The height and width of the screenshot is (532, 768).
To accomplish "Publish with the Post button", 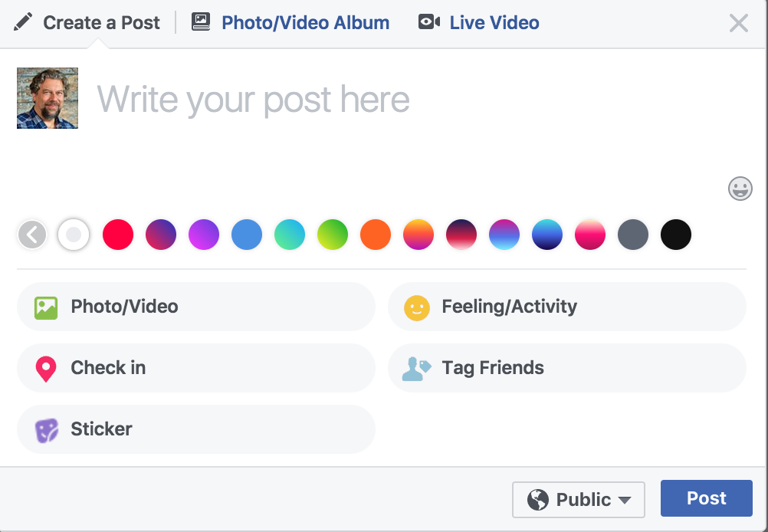I will click(x=706, y=498).
